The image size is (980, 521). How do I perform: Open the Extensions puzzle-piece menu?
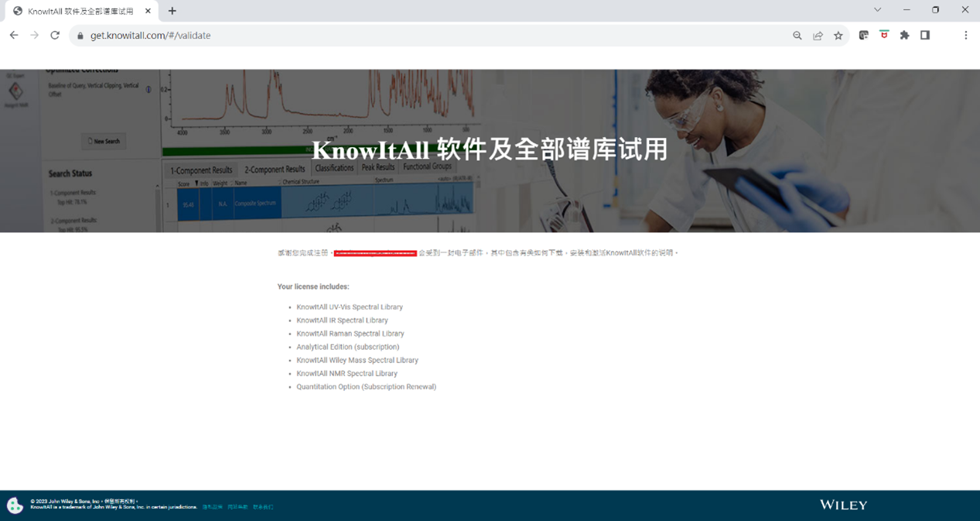coord(904,36)
